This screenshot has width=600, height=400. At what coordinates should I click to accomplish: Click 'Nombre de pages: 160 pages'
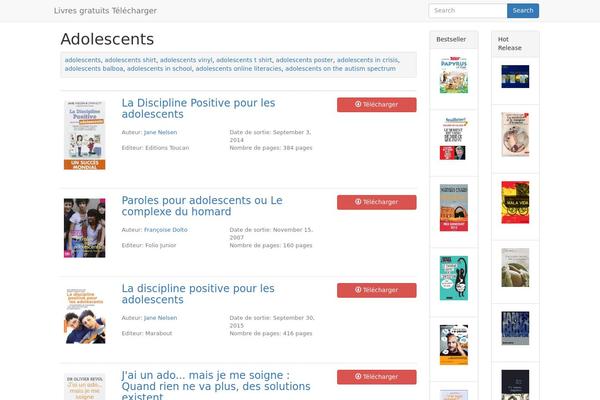pyautogui.click(x=271, y=246)
